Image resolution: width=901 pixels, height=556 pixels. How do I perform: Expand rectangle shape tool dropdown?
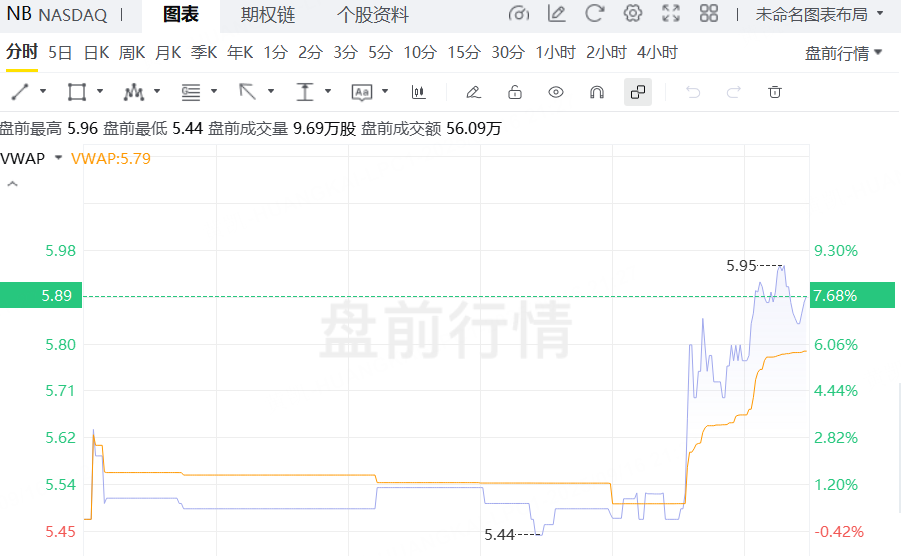click(100, 91)
